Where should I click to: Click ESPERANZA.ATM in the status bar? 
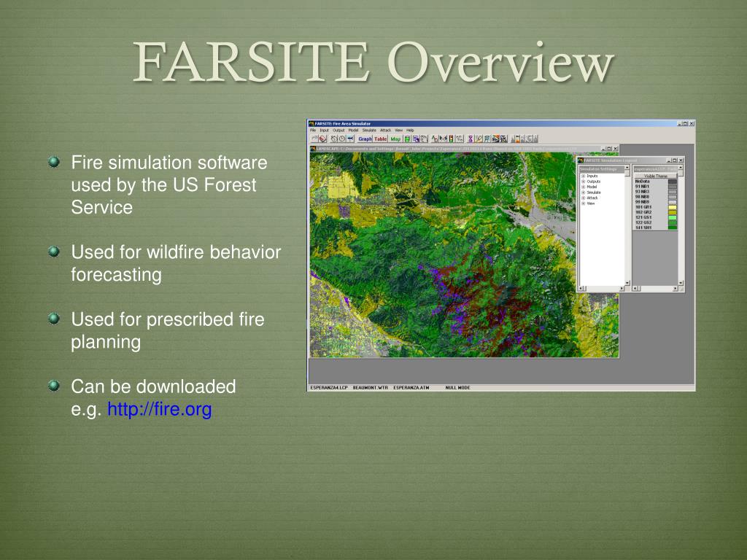coord(411,388)
